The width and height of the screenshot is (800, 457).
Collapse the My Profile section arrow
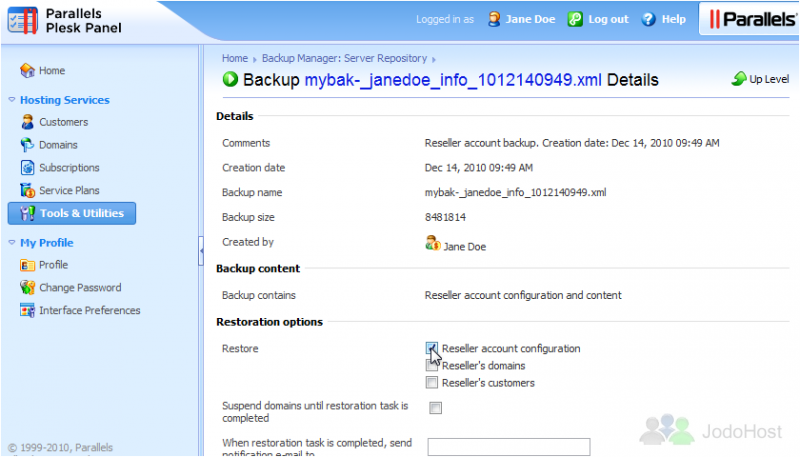point(12,243)
